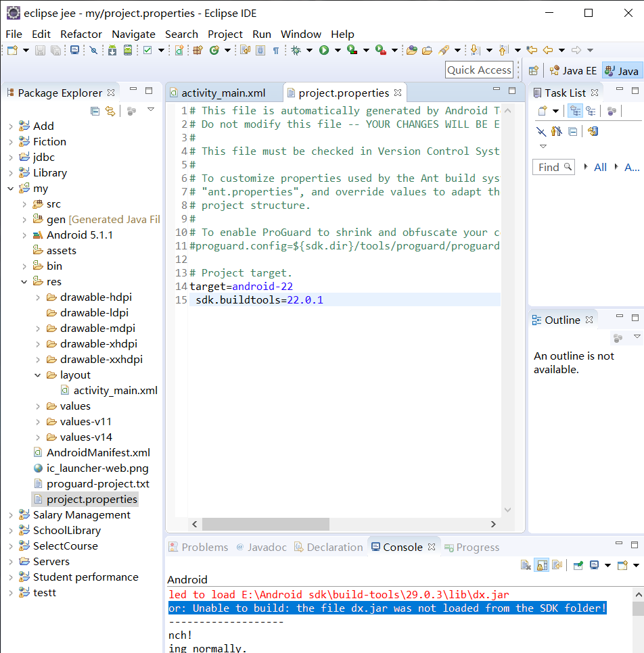Click the New Java Package icon

[x=198, y=51]
